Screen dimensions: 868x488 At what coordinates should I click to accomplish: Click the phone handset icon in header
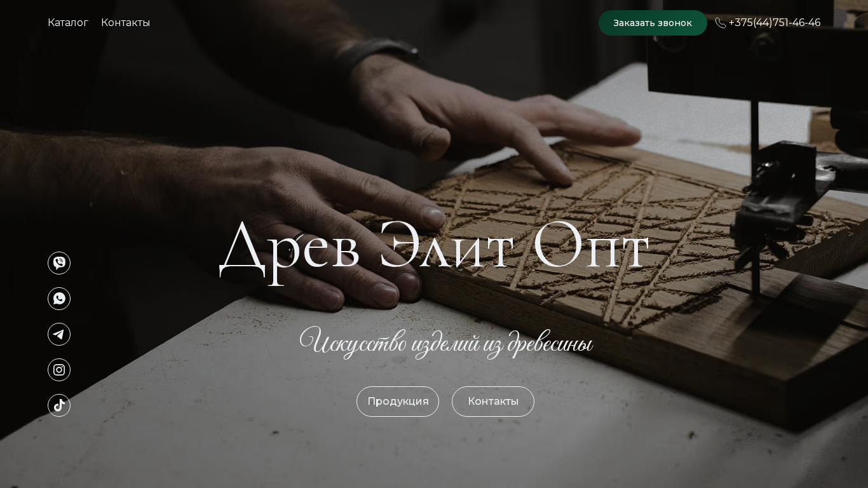pos(721,23)
